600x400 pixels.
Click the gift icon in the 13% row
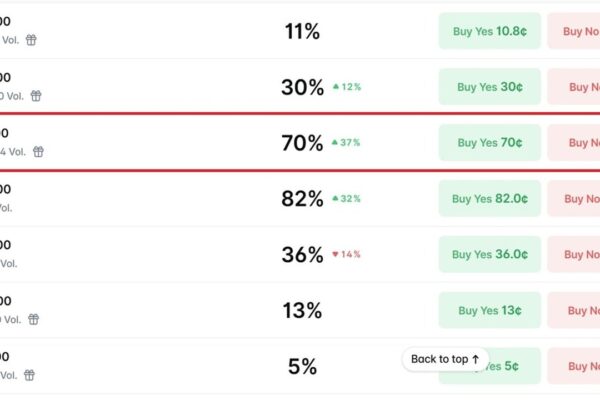tap(34, 319)
